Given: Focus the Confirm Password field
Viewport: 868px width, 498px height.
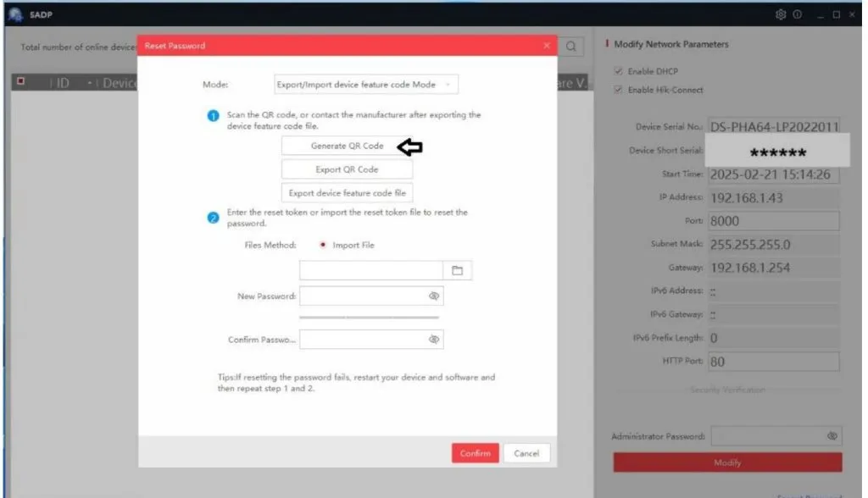Looking at the screenshot, I should [371, 339].
